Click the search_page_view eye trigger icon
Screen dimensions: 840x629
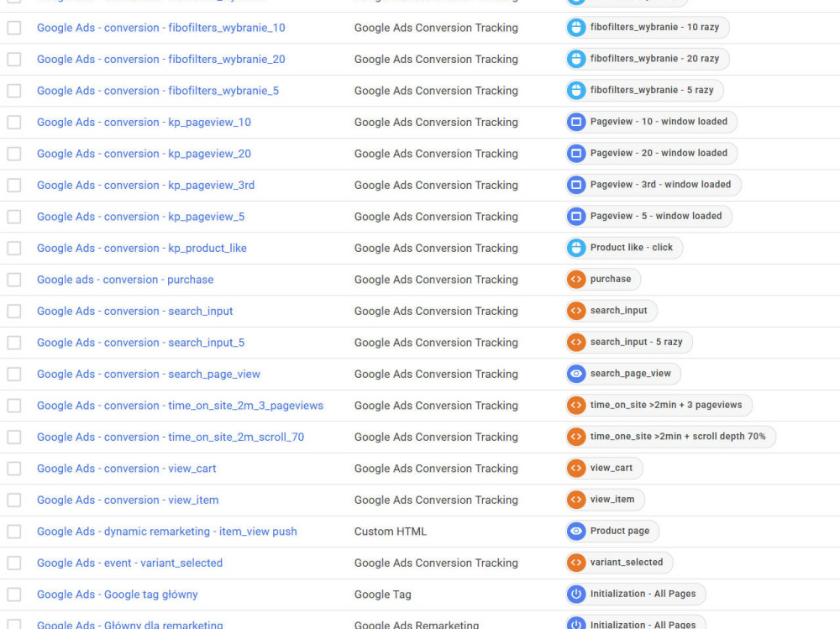tap(576, 374)
